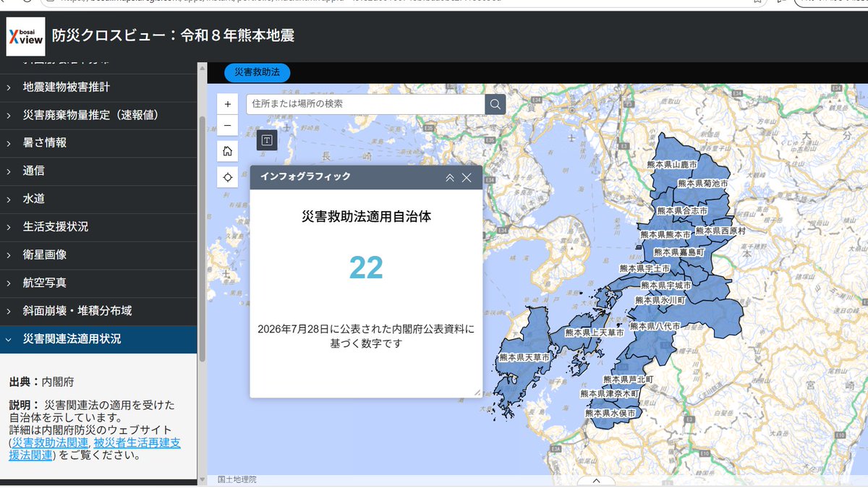The image size is (868, 488).
Task: Close the インフォグラフィック panel
Action: click(467, 177)
